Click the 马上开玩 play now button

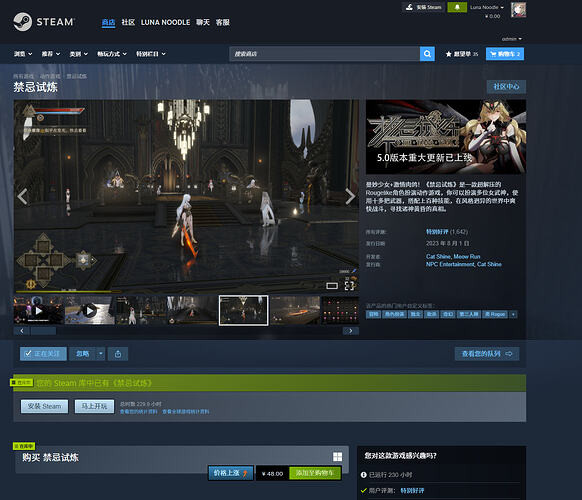pyautogui.click(x=94, y=406)
